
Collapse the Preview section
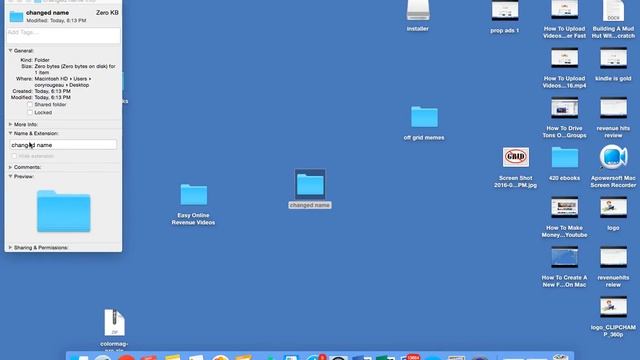point(11,177)
